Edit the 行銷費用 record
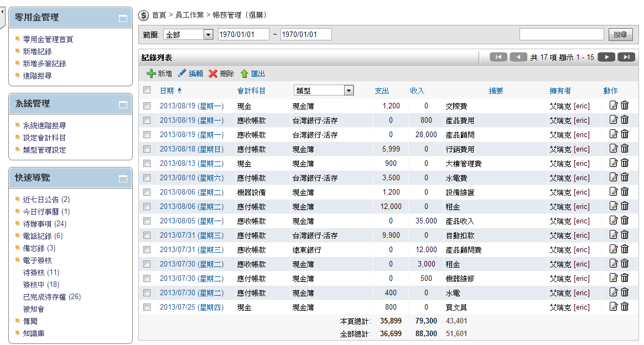644x345 pixels. [614, 149]
